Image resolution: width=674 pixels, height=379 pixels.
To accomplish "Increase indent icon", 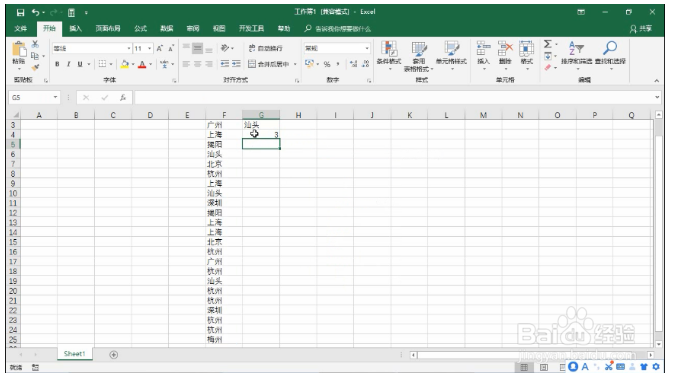I will pyautogui.click(x=236, y=64).
